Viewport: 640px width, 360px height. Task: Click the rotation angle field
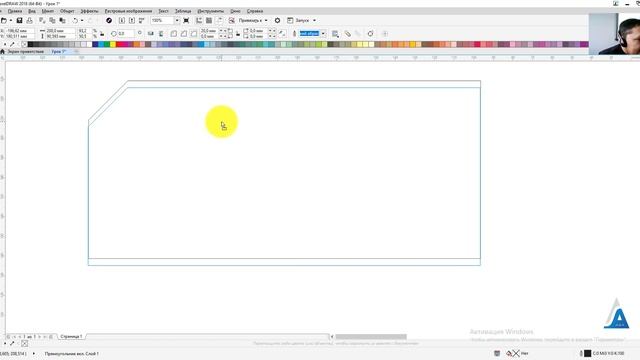[x=125, y=33]
